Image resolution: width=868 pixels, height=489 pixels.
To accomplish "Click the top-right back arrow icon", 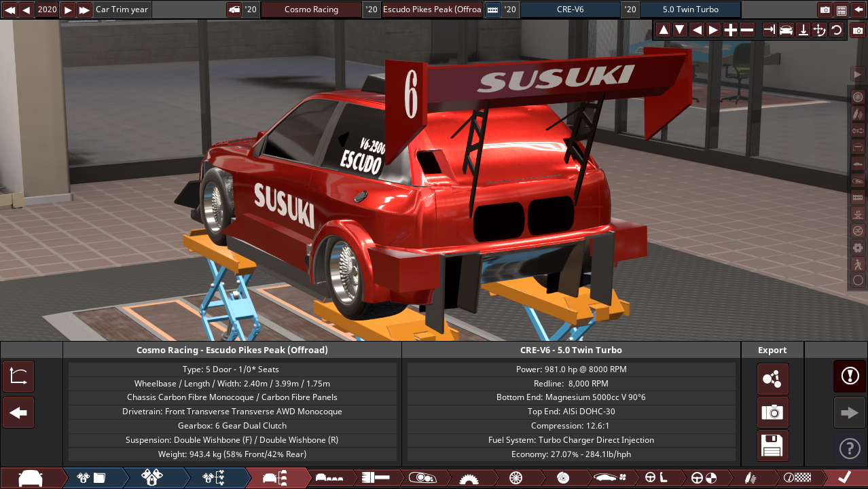I will (858, 10).
